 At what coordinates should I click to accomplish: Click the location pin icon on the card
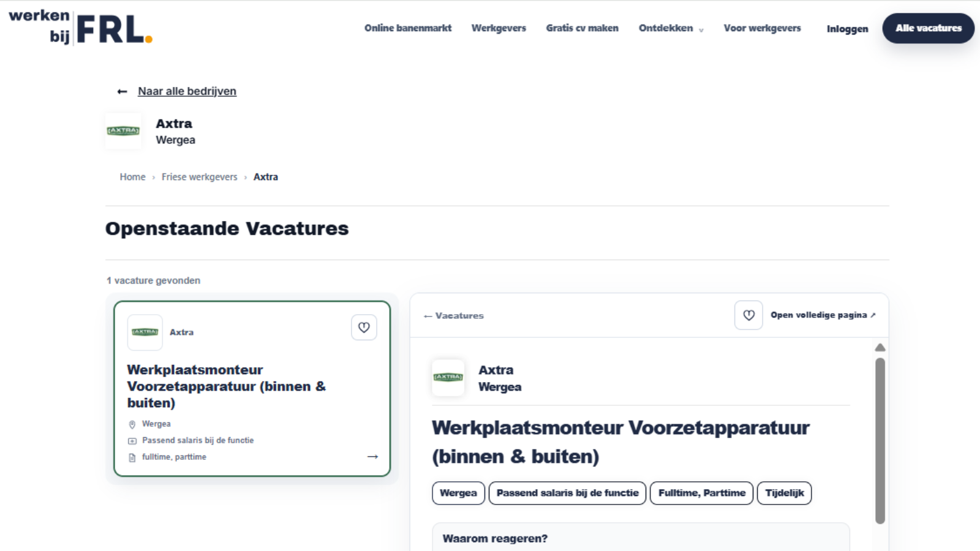click(132, 424)
